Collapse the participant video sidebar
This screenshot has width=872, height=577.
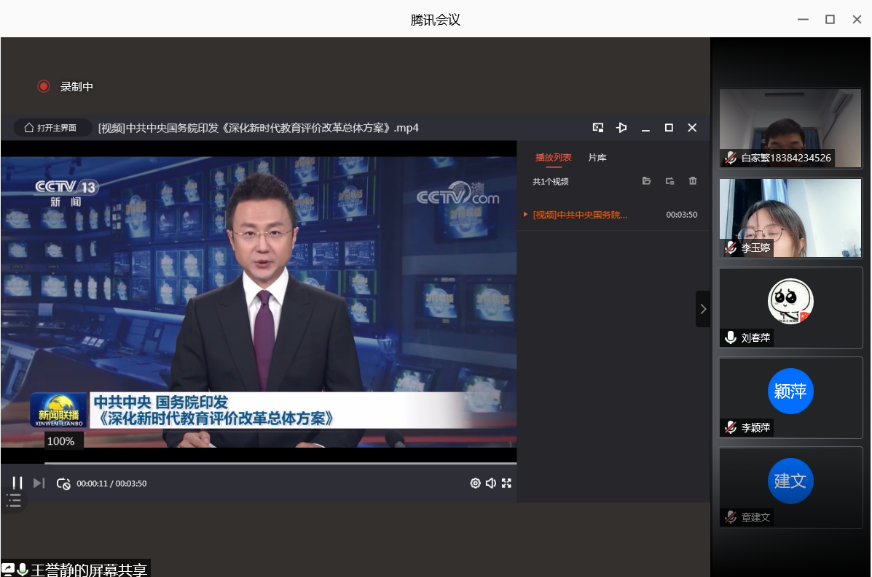(702, 309)
